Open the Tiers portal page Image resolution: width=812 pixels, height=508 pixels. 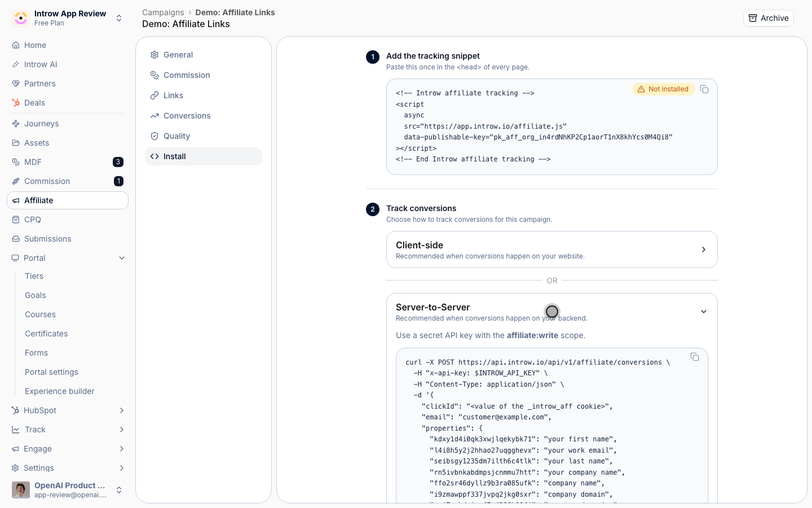coord(34,276)
